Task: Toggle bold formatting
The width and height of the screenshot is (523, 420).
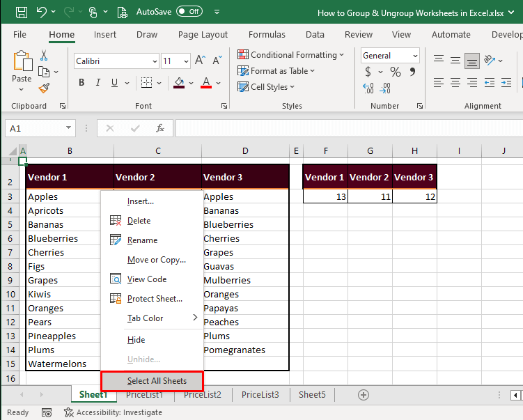Action: click(81, 83)
